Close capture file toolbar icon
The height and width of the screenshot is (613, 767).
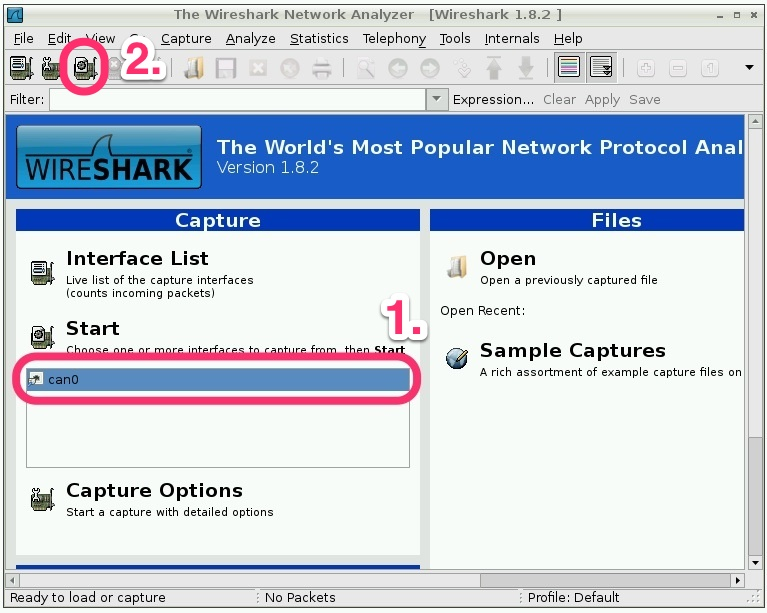coord(258,68)
